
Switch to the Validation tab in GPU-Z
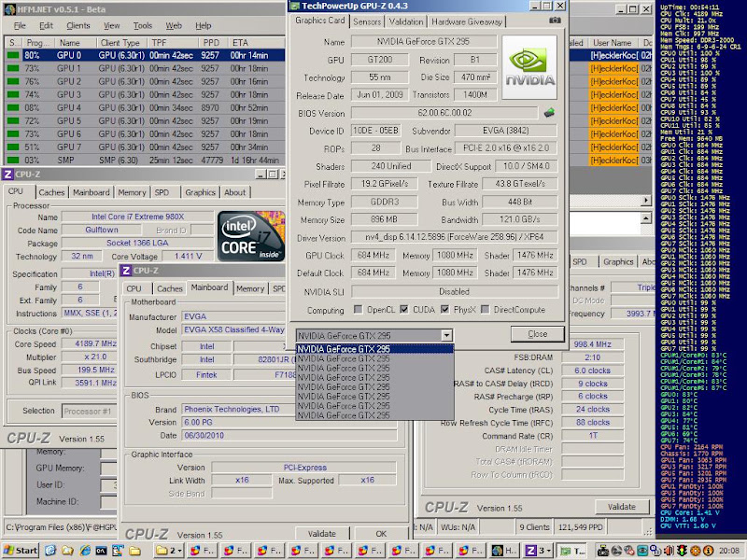pyautogui.click(x=405, y=21)
